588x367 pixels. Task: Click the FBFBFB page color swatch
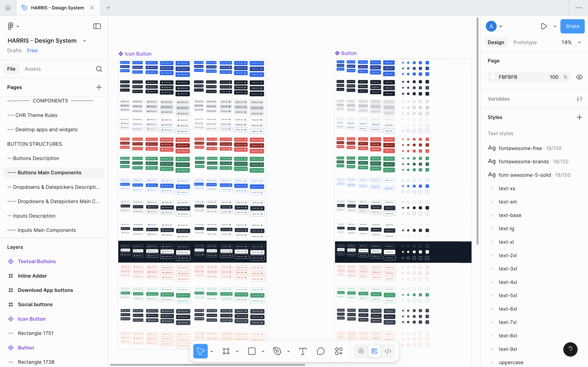click(493, 77)
